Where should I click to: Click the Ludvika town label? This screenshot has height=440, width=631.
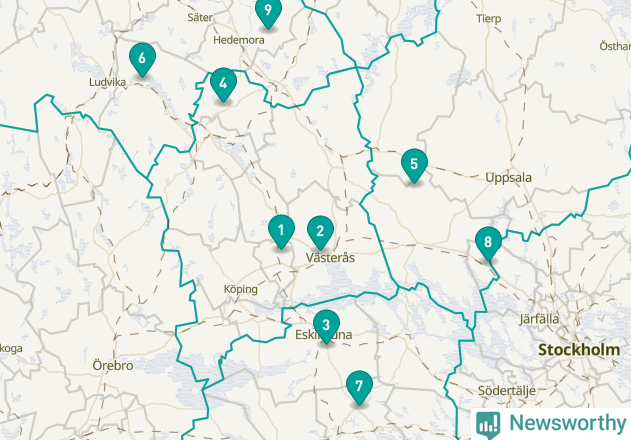point(107,82)
